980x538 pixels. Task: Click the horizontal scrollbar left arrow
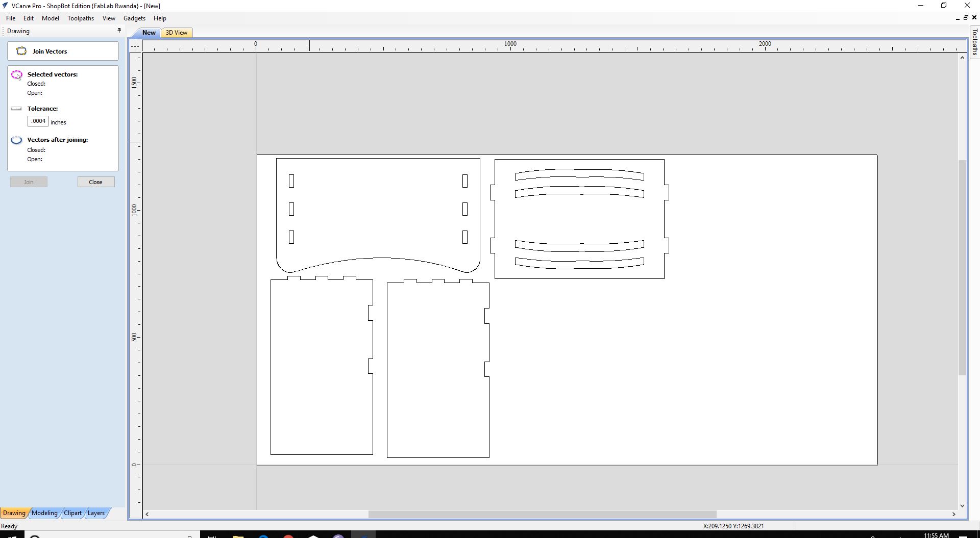[147, 514]
